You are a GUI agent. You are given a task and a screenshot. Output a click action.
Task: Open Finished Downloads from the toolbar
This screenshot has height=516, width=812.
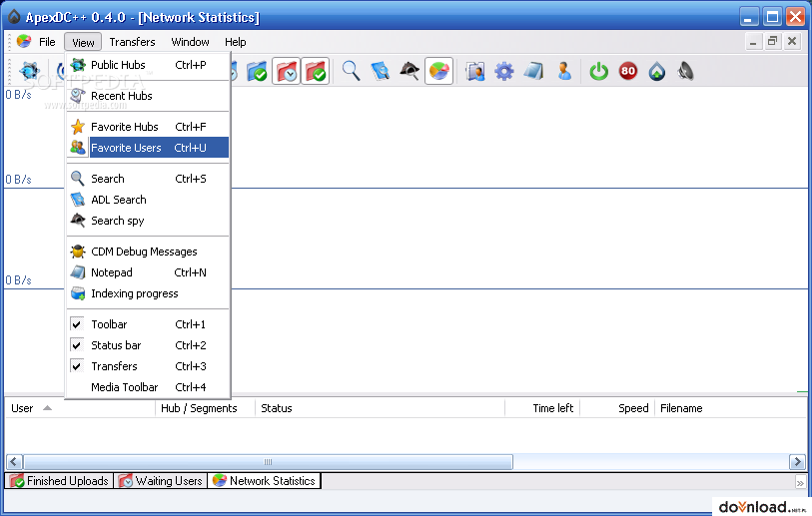tap(257, 72)
